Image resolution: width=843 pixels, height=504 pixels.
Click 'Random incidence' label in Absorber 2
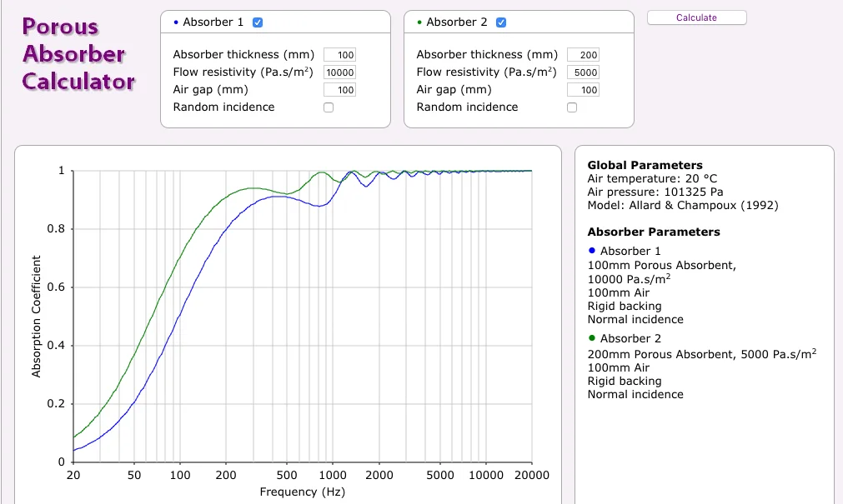click(x=467, y=107)
